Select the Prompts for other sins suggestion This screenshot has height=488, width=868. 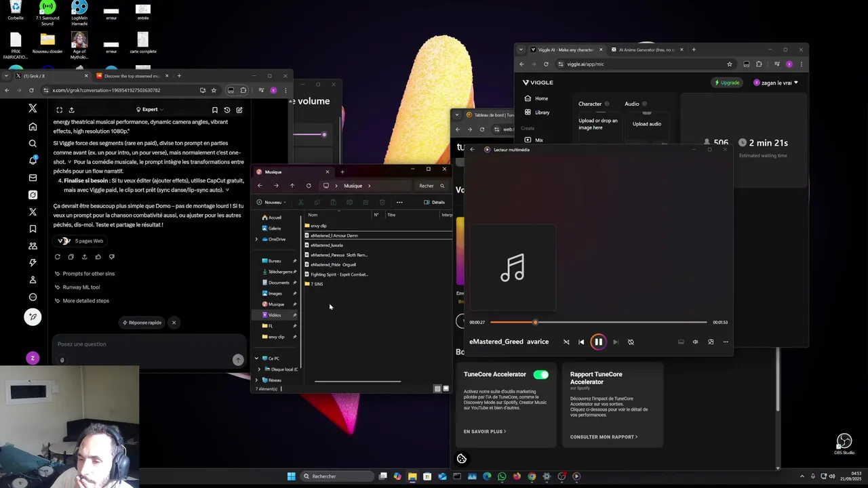point(85,274)
